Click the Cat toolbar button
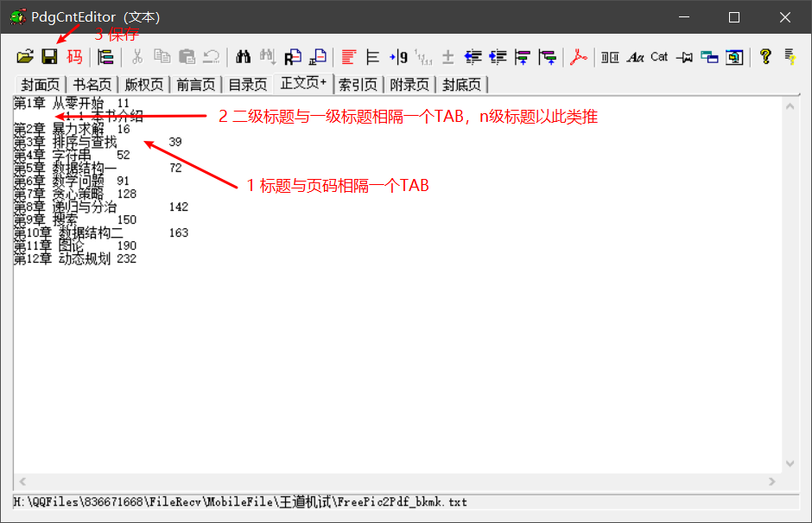The width and height of the screenshot is (812, 523). pyautogui.click(x=659, y=56)
